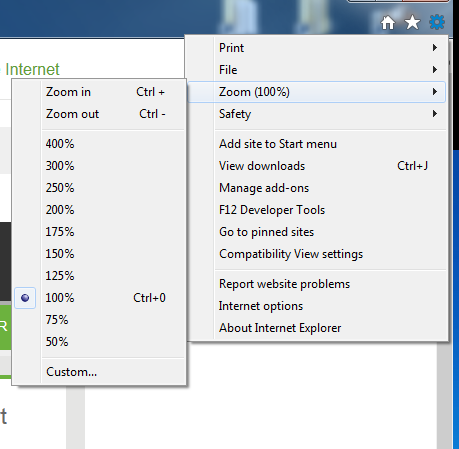Open Favorites with the star icon
Screen dimensions: 459x449
[x=412, y=23]
